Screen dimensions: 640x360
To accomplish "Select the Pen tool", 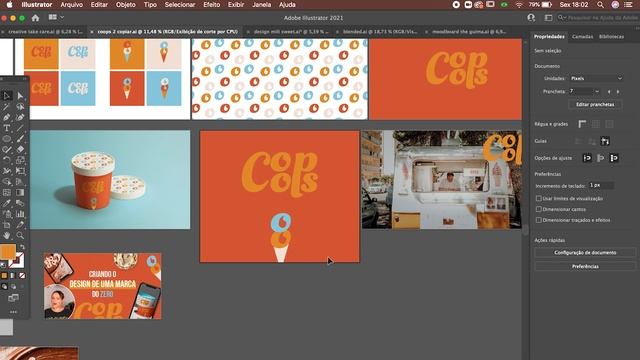I will tap(7, 117).
